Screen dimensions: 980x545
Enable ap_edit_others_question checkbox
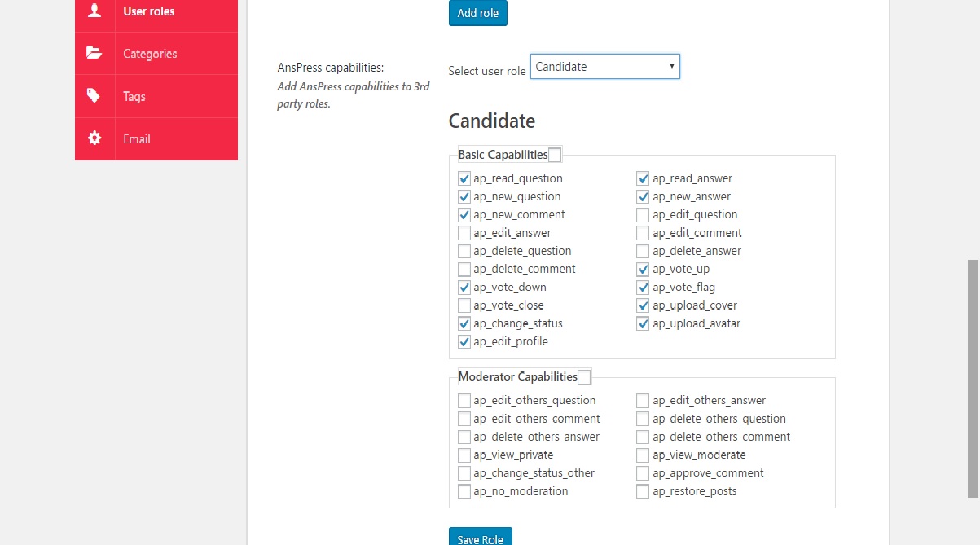coord(464,401)
